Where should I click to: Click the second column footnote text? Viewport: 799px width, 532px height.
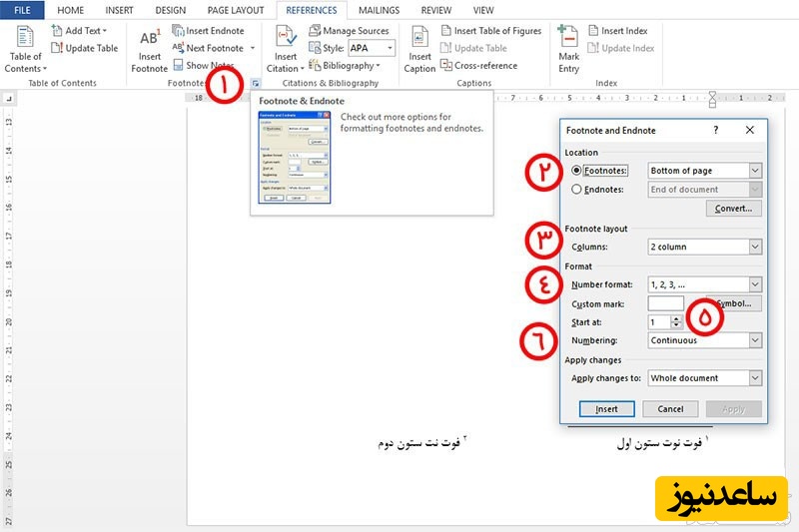(421, 442)
